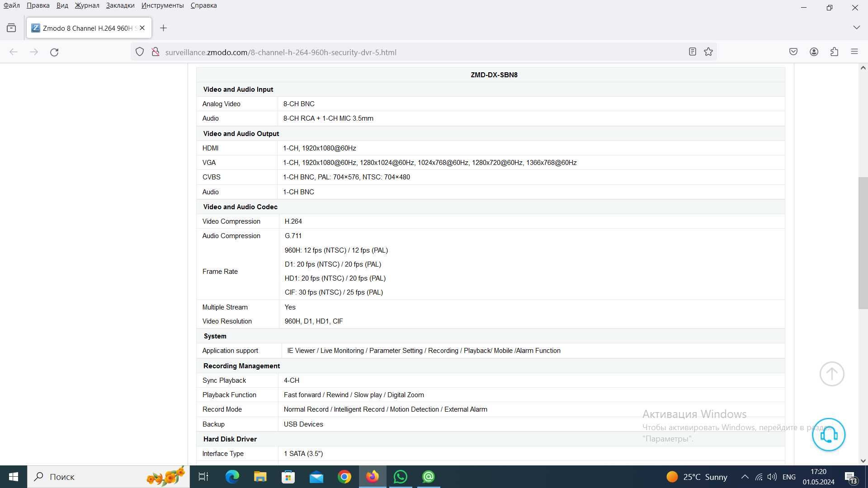Close the Zmodo 8 Channel tab
Image resolution: width=868 pixels, height=488 pixels.
(x=142, y=28)
